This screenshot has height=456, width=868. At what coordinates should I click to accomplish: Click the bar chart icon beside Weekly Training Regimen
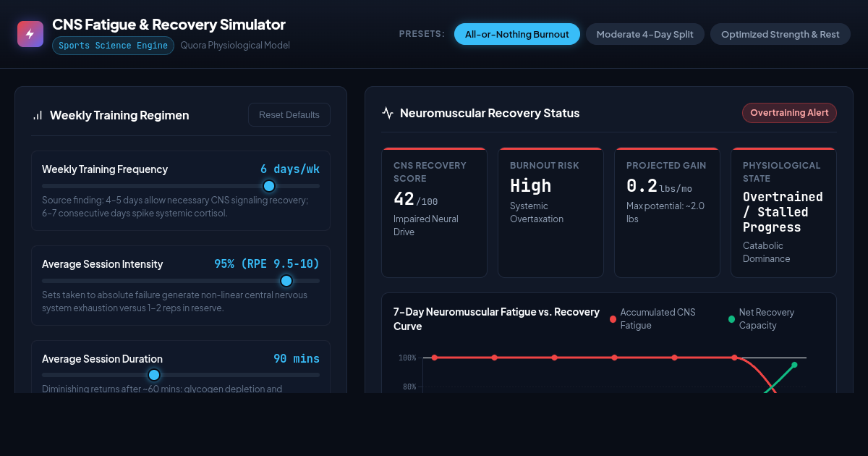coord(38,115)
